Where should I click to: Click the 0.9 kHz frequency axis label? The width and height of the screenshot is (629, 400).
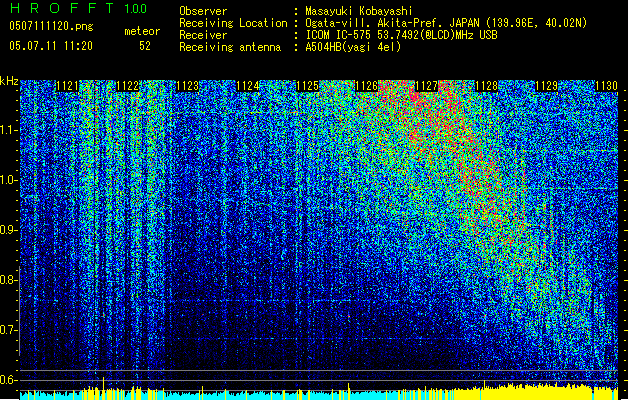(7, 230)
